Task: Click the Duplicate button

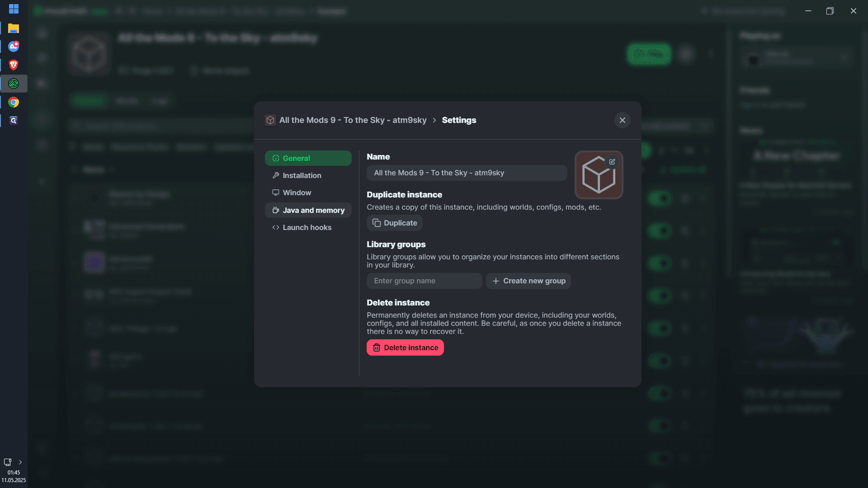Action: (395, 223)
